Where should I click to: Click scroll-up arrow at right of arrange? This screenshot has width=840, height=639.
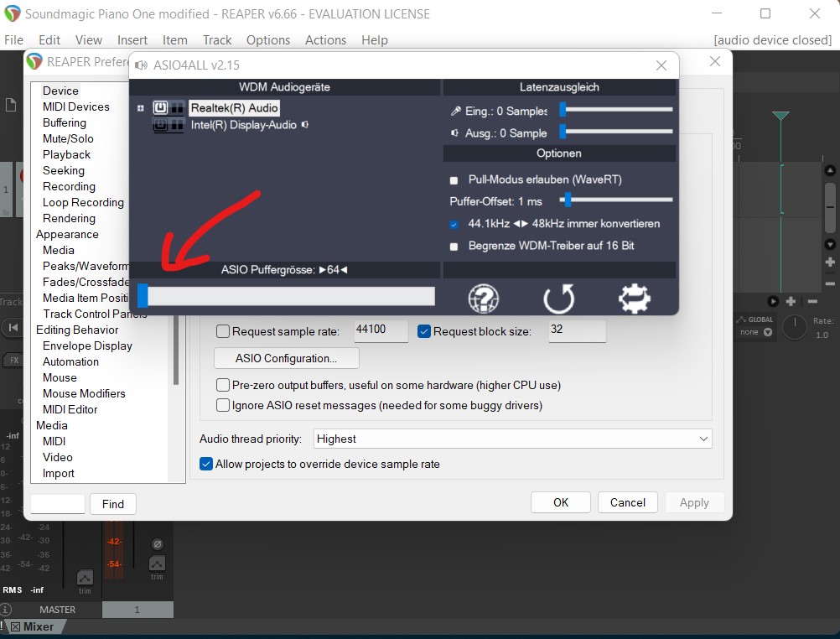(830, 170)
